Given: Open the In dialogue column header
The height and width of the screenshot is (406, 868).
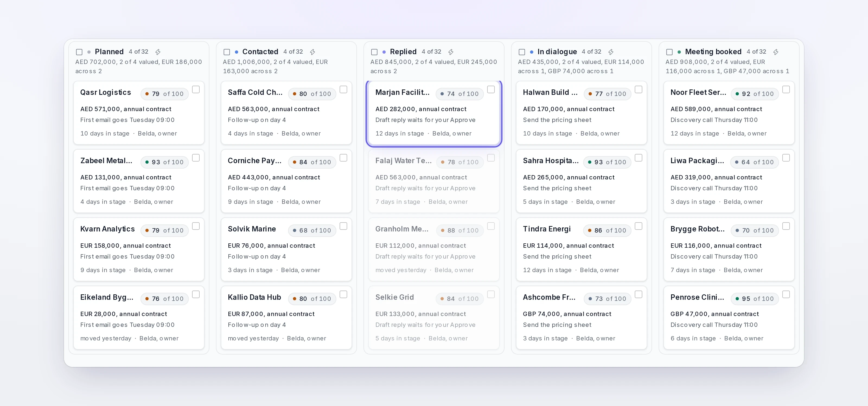Looking at the screenshot, I should pyautogui.click(x=557, y=51).
